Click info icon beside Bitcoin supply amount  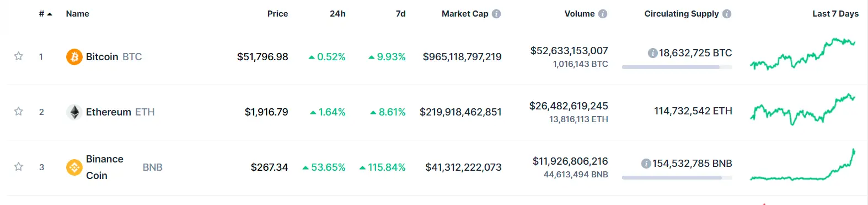[x=652, y=53]
